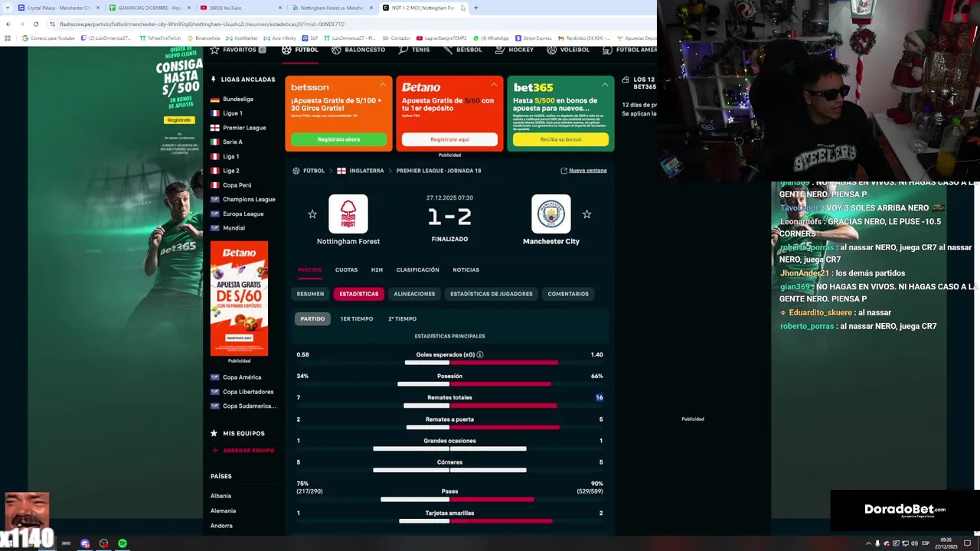980x551 pixels.
Task: Switch to Cuotas tab
Action: click(346, 270)
